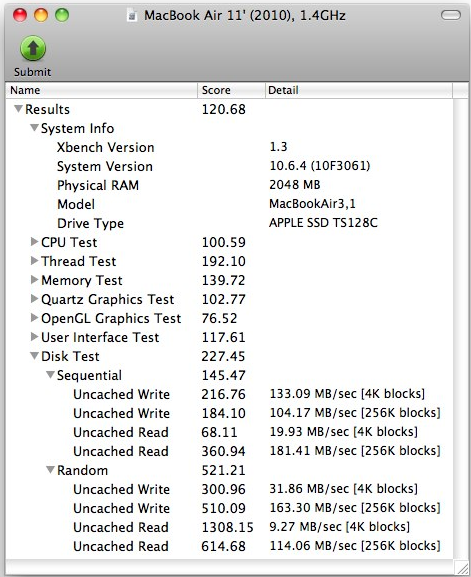The height and width of the screenshot is (577, 471).
Task: Click detail 104.17 MB/sec [256K blocks]
Action: (355, 413)
